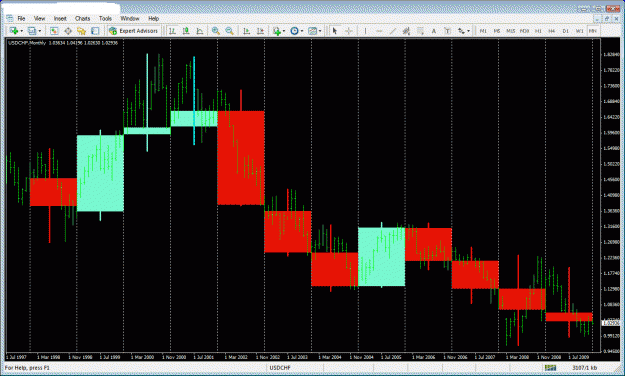Switch timeframe to H1
Screen dimensions: 625x376
pos(538,31)
